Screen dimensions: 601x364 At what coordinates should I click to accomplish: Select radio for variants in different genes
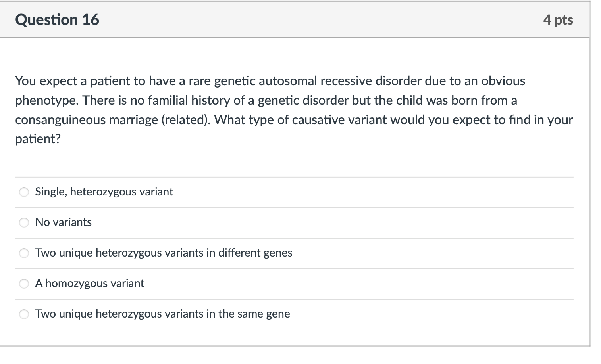[24, 253]
